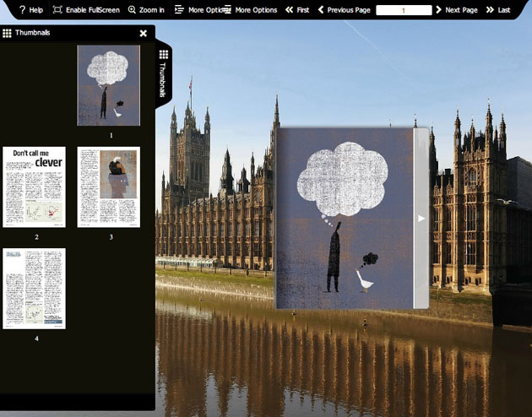
Task: Click the Help question mark icon
Action: tap(23, 10)
